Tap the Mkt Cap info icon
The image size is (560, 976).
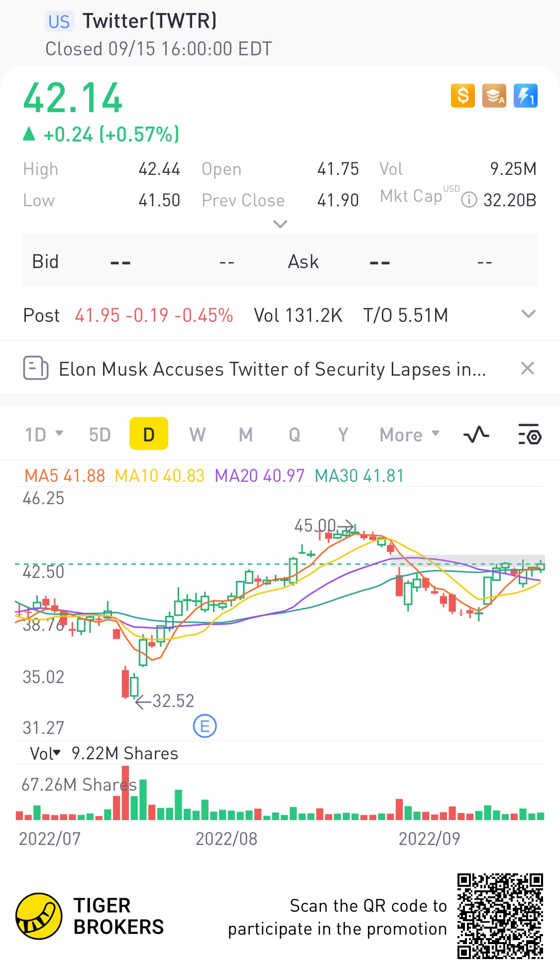click(x=469, y=200)
